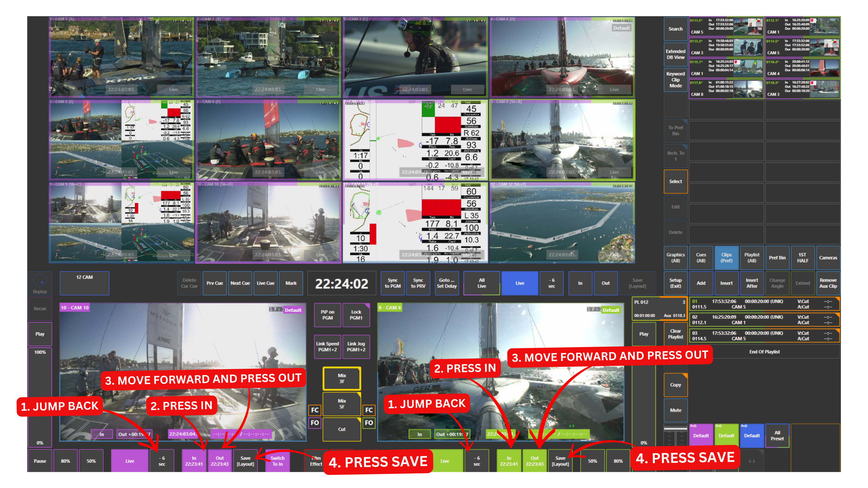Click Sync to PRV
868x488 pixels.
(418, 283)
